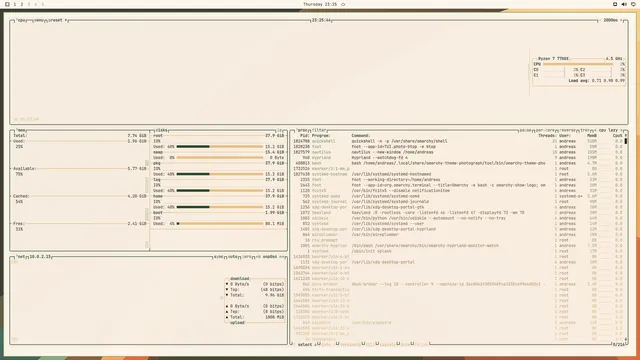Click the swap used 0% bar
The width and height of the screenshot is (640, 360).
point(220,158)
